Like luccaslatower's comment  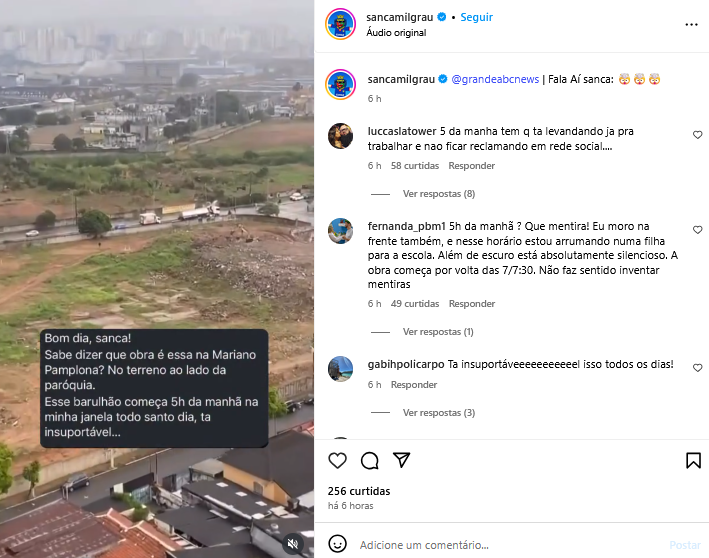(697, 135)
